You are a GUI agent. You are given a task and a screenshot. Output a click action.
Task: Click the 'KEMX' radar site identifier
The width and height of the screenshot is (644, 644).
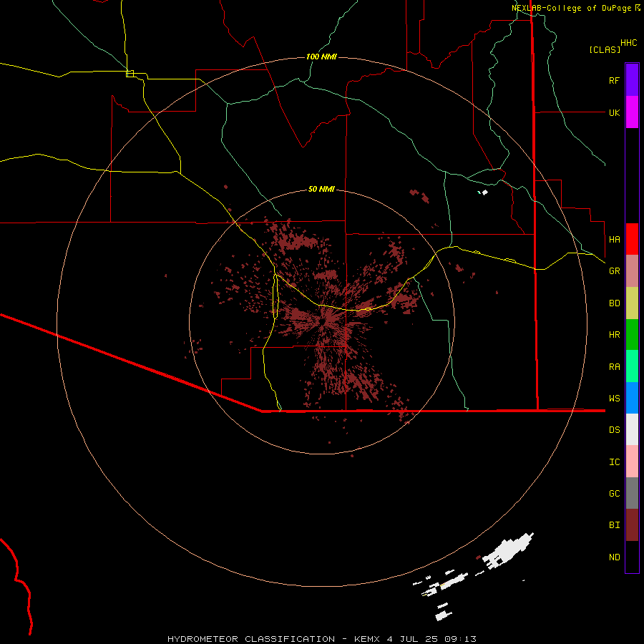[x=368, y=639]
